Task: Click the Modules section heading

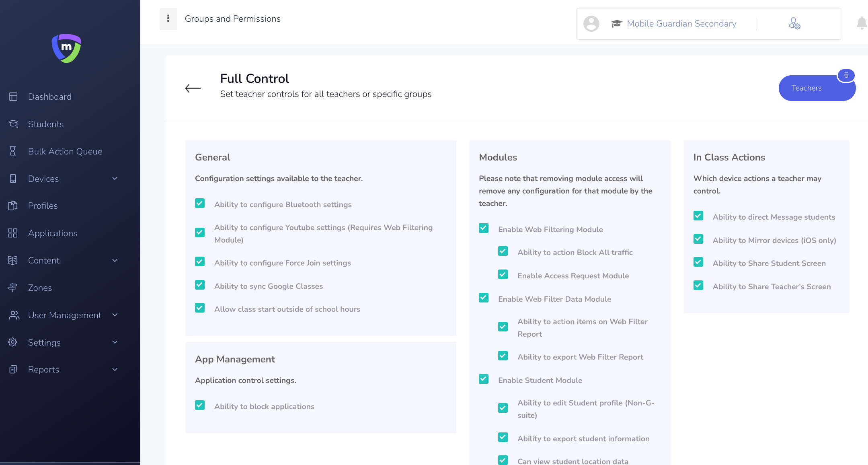Action: pyautogui.click(x=498, y=157)
